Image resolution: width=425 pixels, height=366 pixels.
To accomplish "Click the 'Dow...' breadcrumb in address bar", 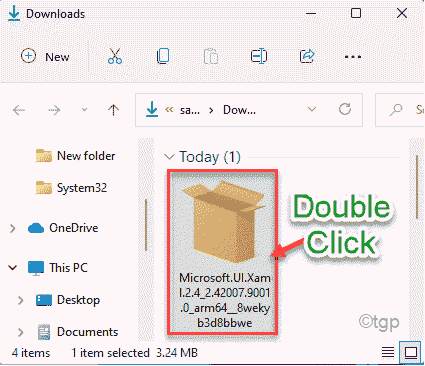I will [x=239, y=110].
